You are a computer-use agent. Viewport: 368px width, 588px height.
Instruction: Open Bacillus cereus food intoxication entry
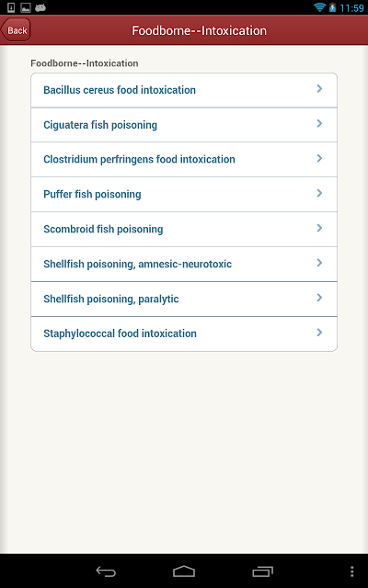point(184,90)
